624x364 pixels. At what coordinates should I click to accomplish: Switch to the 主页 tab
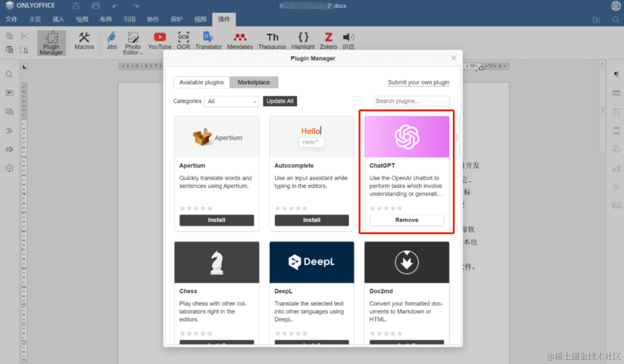pyautogui.click(x=35, y=19)
